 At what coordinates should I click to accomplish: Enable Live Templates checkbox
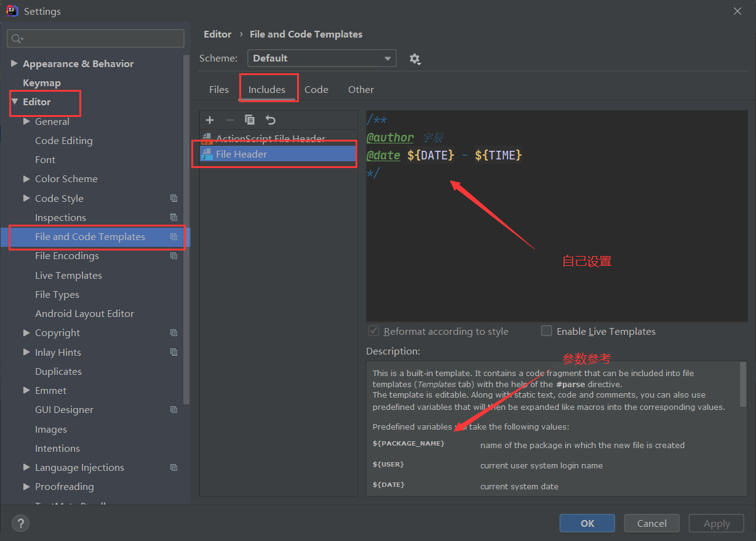(x=546, y=331)
